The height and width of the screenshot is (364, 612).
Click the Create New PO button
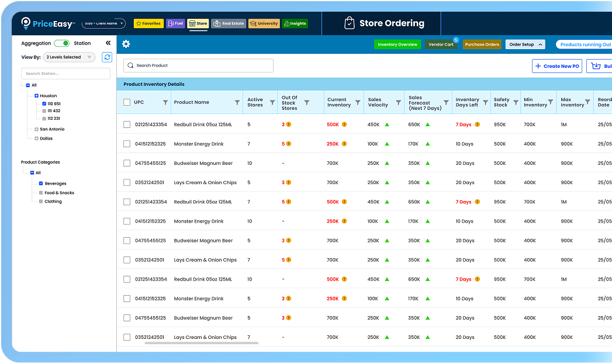coord(556,66)
